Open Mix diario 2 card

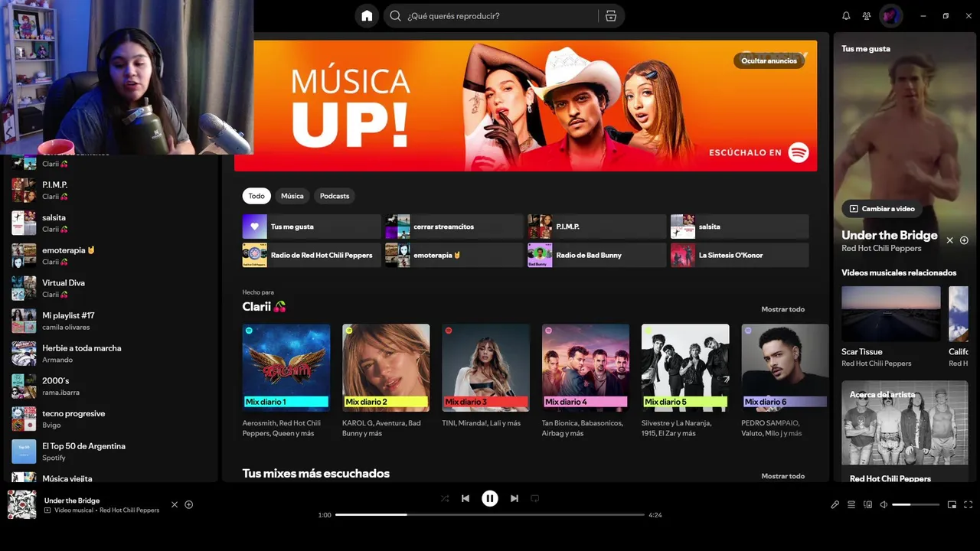pos(386,381)
